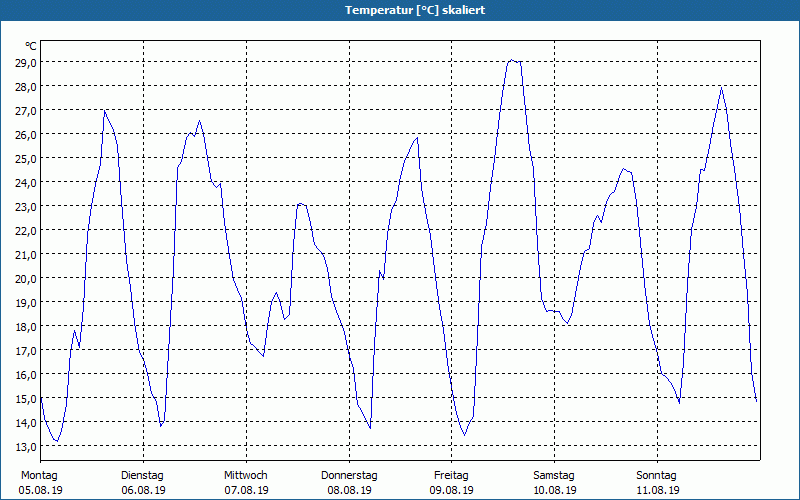Click the Dienstag day label
The width and height of the screenshot is (800, 500).
click(142, 476)
